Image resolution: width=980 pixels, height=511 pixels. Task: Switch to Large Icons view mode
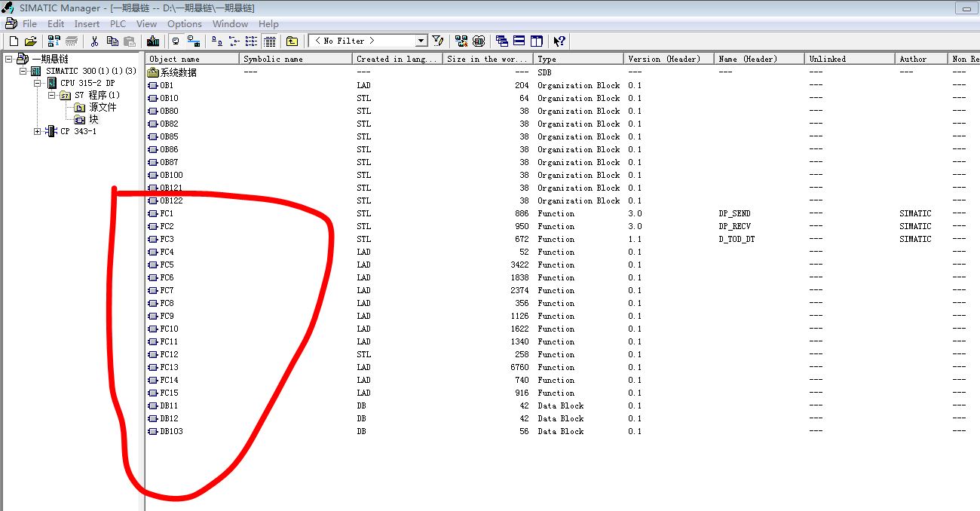(217, 41)
